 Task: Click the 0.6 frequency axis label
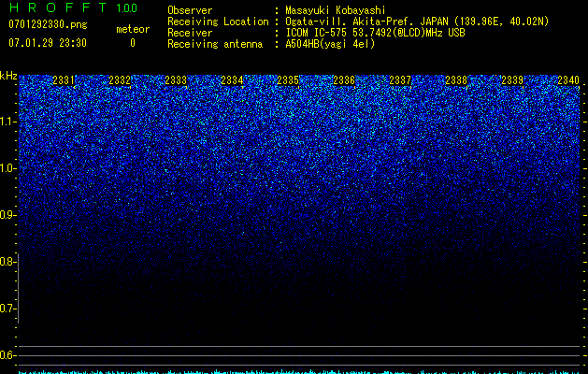[x=8, y=355]
